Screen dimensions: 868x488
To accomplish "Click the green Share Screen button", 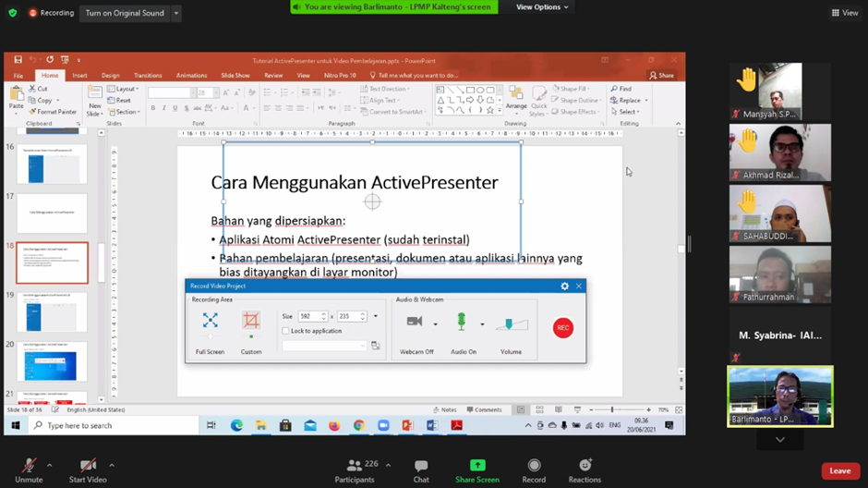I will click(x=477, y=470).
